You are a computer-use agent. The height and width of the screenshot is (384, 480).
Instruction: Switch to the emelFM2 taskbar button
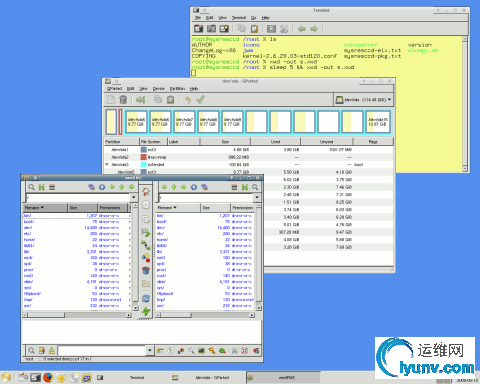tap(284, 377)
